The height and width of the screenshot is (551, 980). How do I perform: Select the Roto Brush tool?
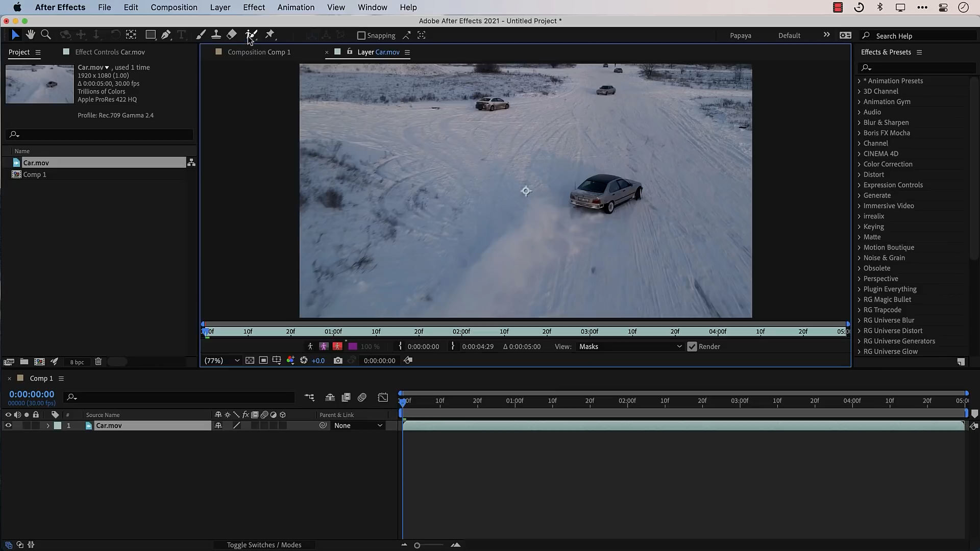[251, 35]
